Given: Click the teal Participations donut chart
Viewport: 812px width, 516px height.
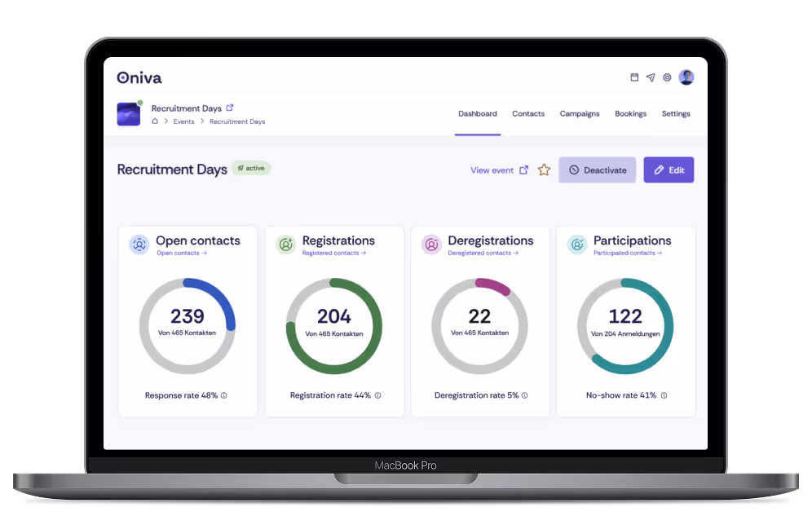Looking at the screenshot, I should [625, 326].
